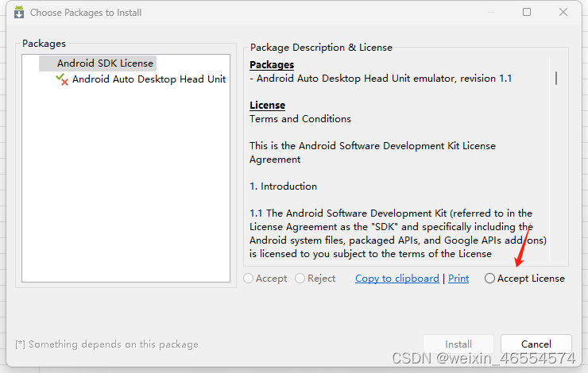Click the license text scrollbar thumb
588x373 pixels.
tap(556, 79)
